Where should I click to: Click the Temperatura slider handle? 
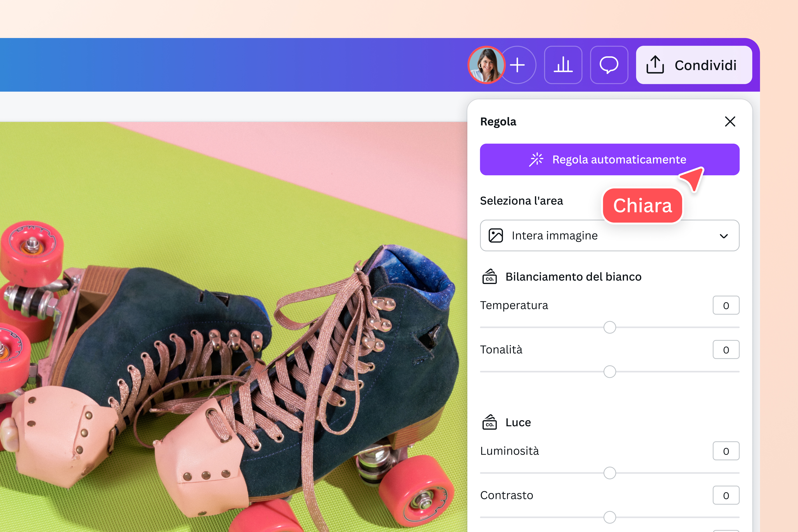click(x=610, y=327)
